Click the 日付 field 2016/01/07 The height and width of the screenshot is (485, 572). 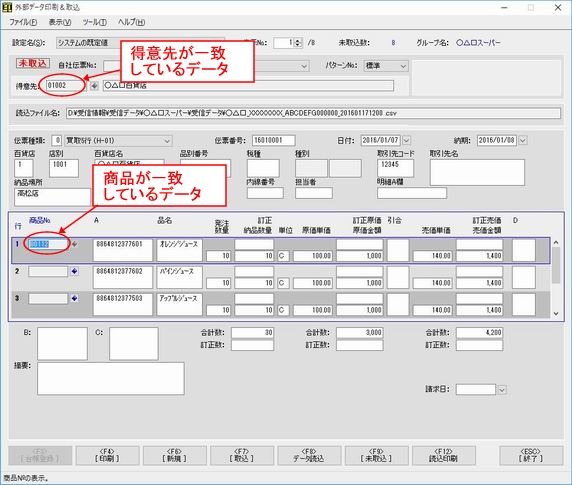click(381, 140)
